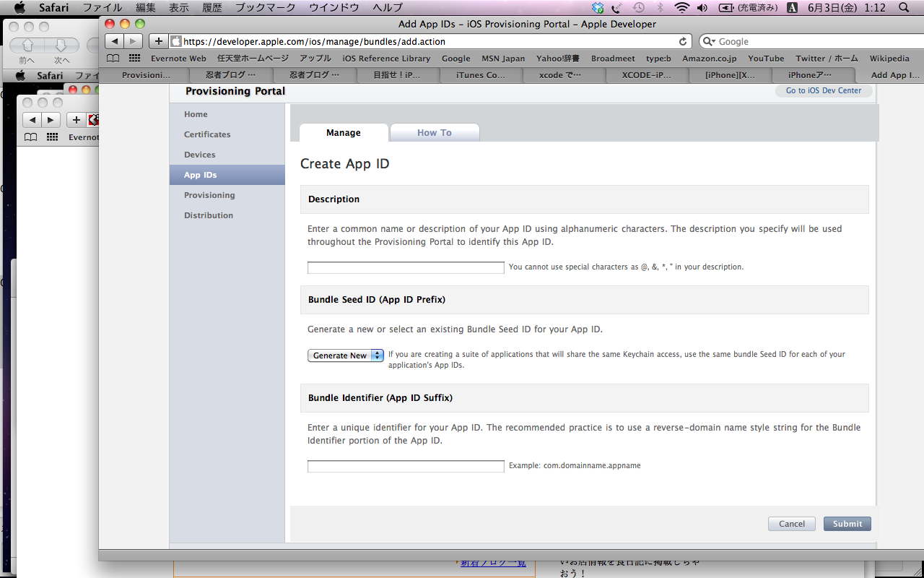Image resolution: width=924 pixels, height=578 pixels.
Task: Click the Apple site icon in the address bar
Action: point(175,41)
